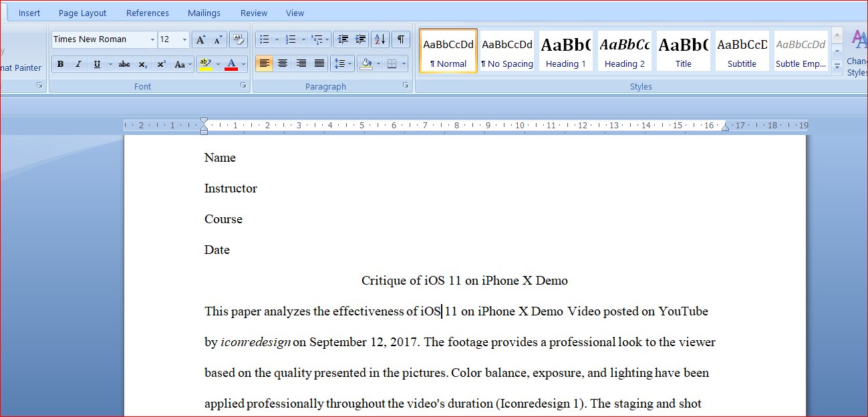The height and width of the screenshot is (417, 868).
Task: Expand the font color dropdown arrow
Action: tap(243, 64)
